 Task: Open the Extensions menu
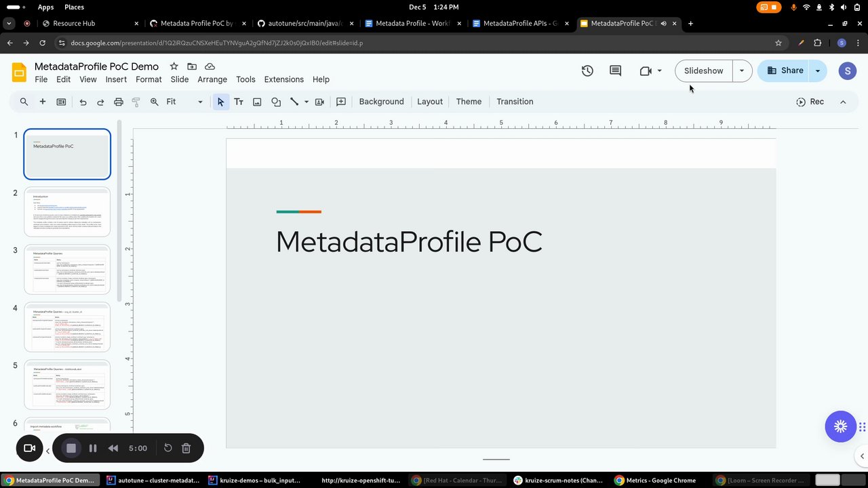click(x=284, y=79)
